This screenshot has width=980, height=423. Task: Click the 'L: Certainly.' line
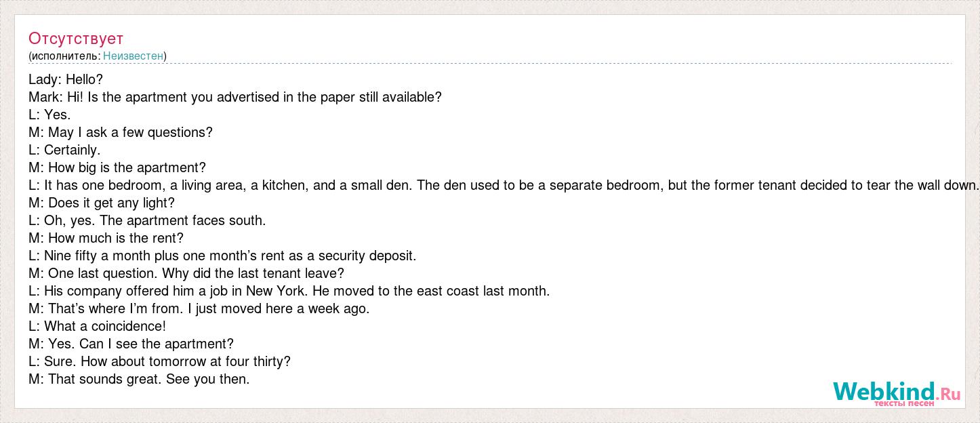pos(64,150)
